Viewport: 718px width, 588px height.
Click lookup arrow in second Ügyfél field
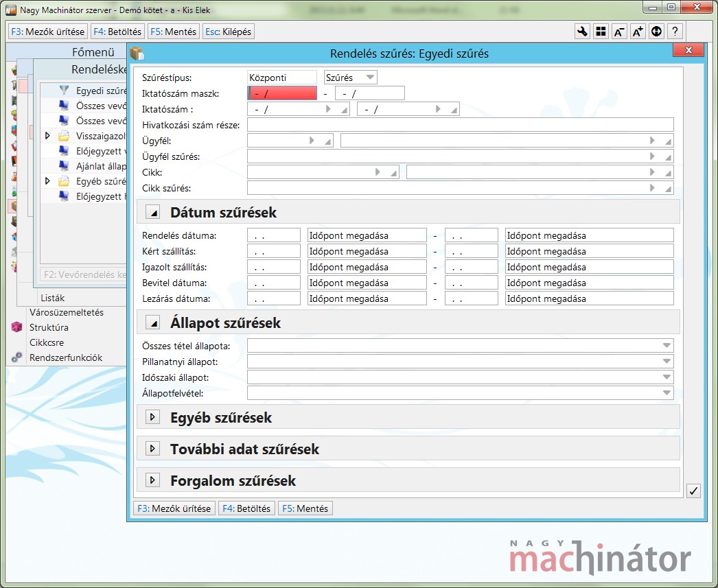coord(653,141)
